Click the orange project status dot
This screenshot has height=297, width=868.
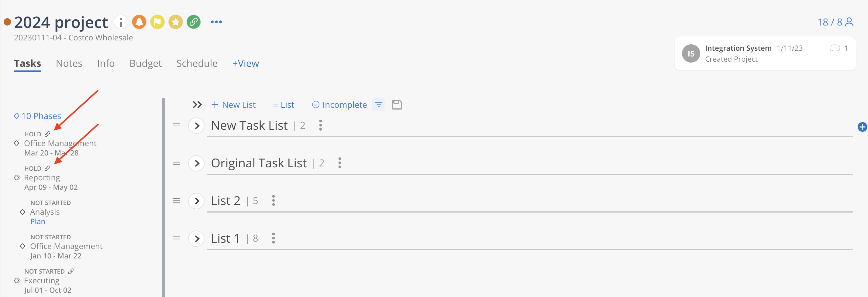click(x=7, y=22)
